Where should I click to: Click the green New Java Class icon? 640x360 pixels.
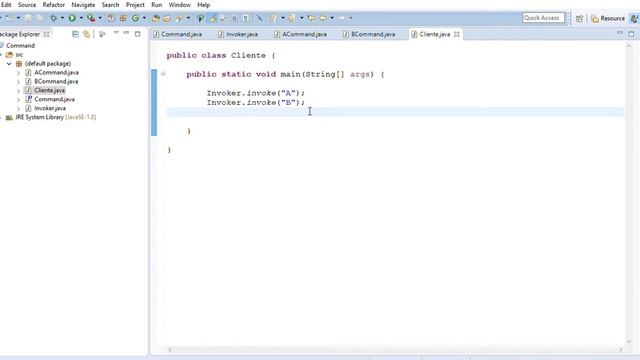pyautogui.click(x=135, y=18)
